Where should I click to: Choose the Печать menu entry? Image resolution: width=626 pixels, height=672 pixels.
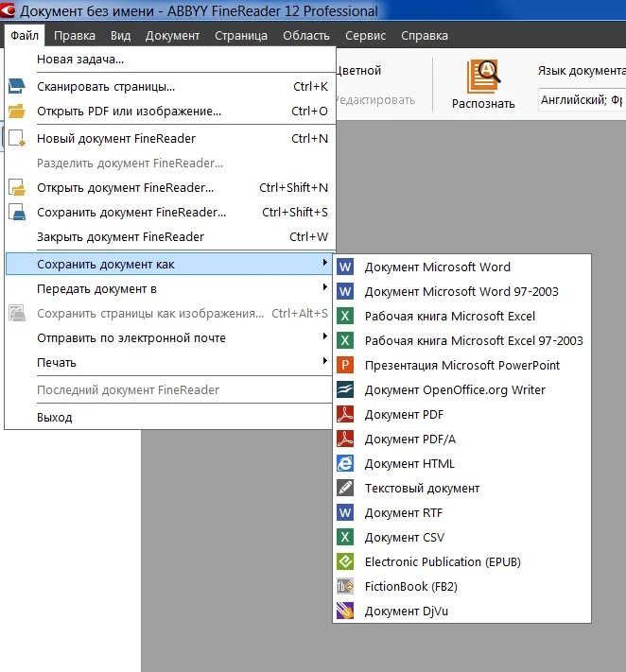point(169,363)
